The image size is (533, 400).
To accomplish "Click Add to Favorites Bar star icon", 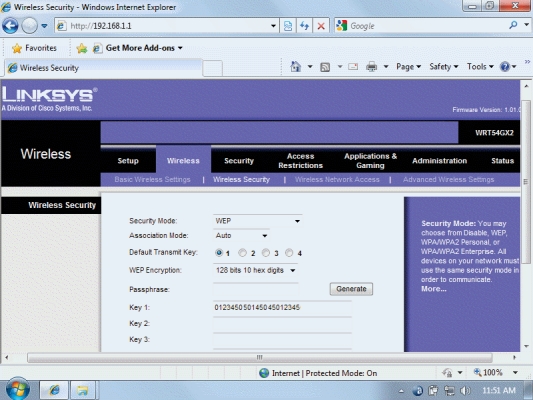I will tap(82, 48).
